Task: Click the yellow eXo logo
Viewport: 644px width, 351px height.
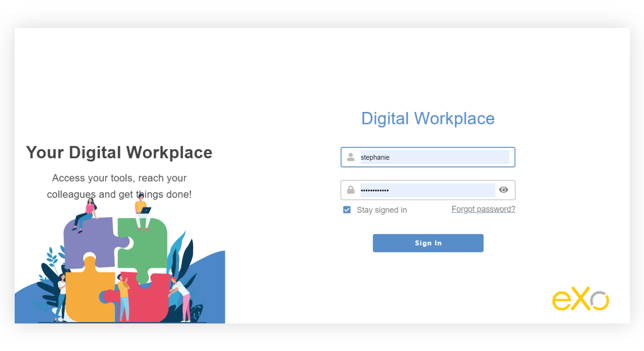Action: coord(580,300)
